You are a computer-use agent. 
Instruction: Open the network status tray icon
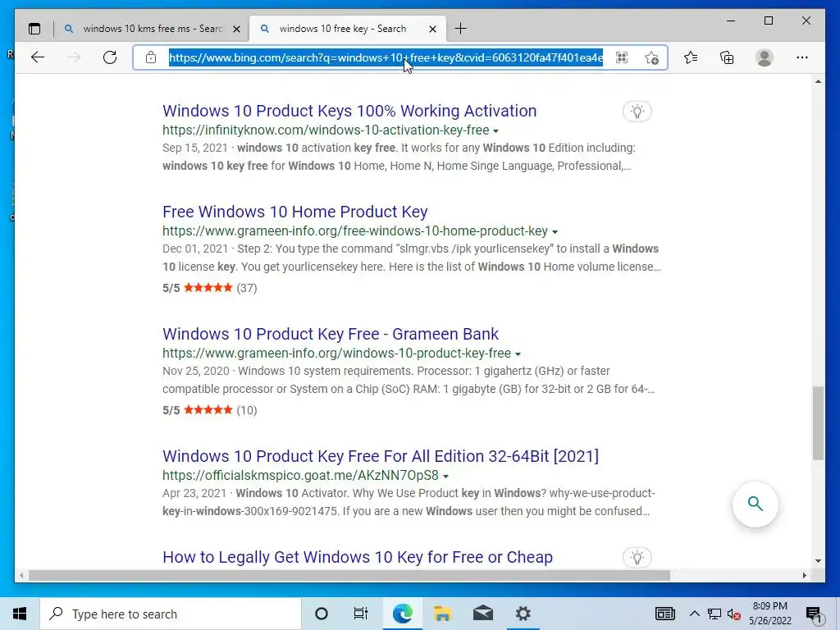[714, 614]
